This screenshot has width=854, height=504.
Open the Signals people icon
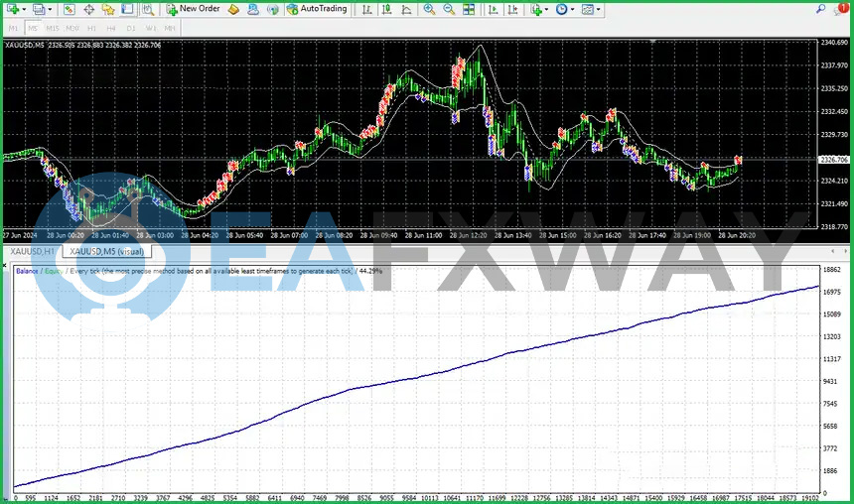click(x=253, y=9)
